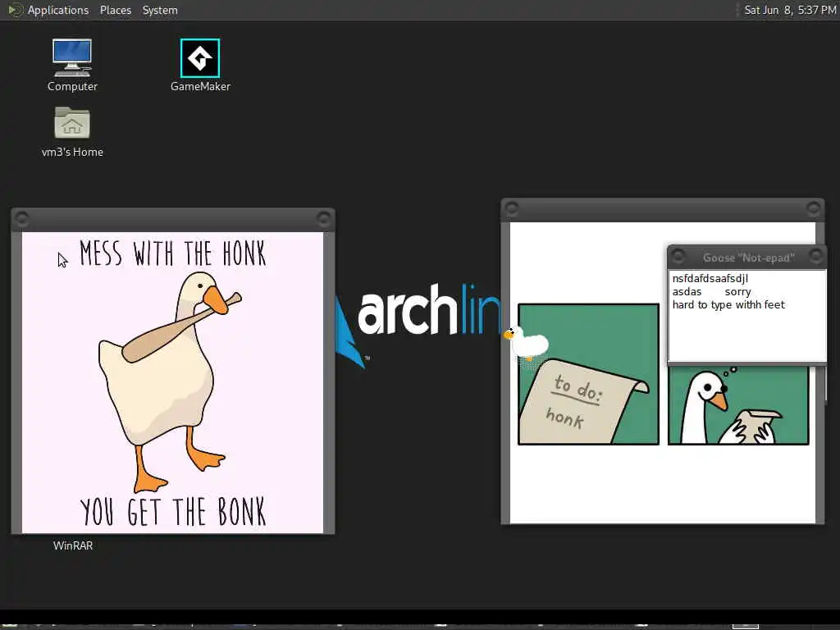
Task: Click the comic window title bar
Action: pyautogui.click(x=662, y=209)
